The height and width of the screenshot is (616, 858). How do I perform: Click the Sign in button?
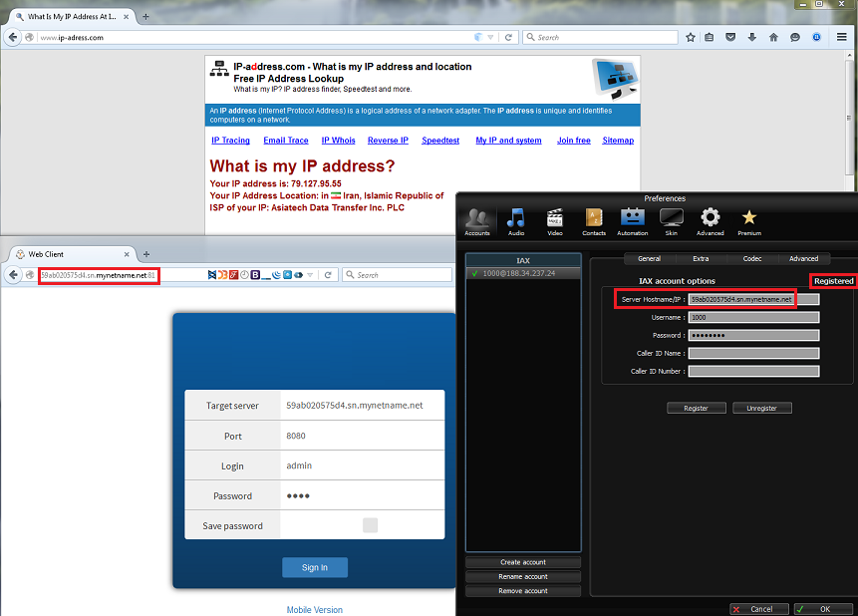click(314, 567)
